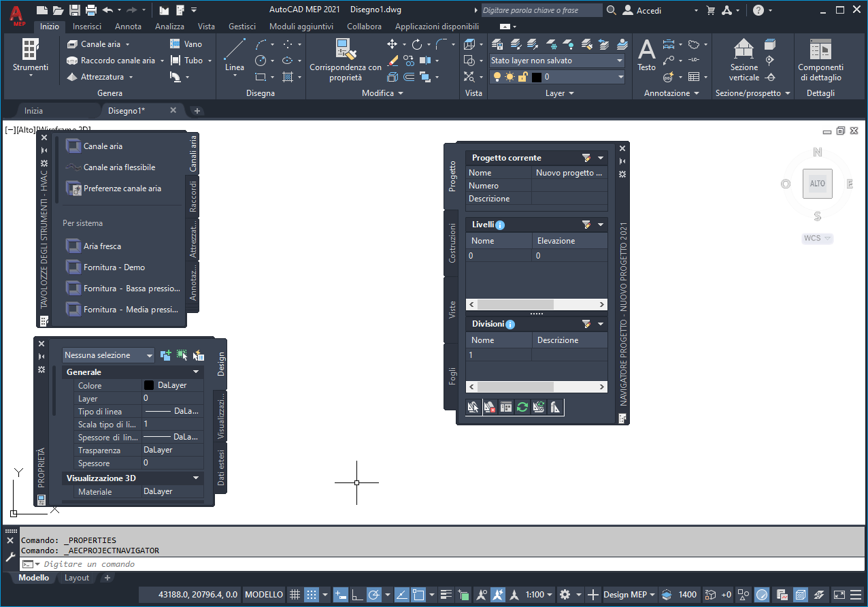Click Corrispondenza con proprietà tool
The height and width of the screenshot is (607, 868).
click(346, 61)
